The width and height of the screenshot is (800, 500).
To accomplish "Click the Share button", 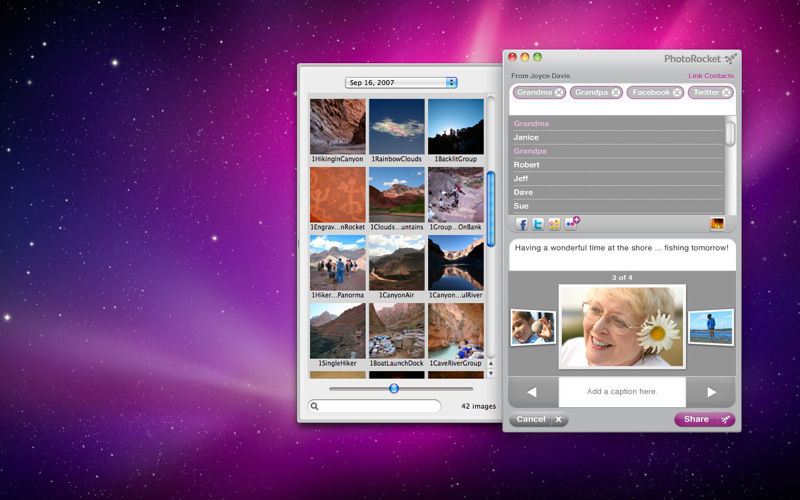I will (x=705, y=419).
